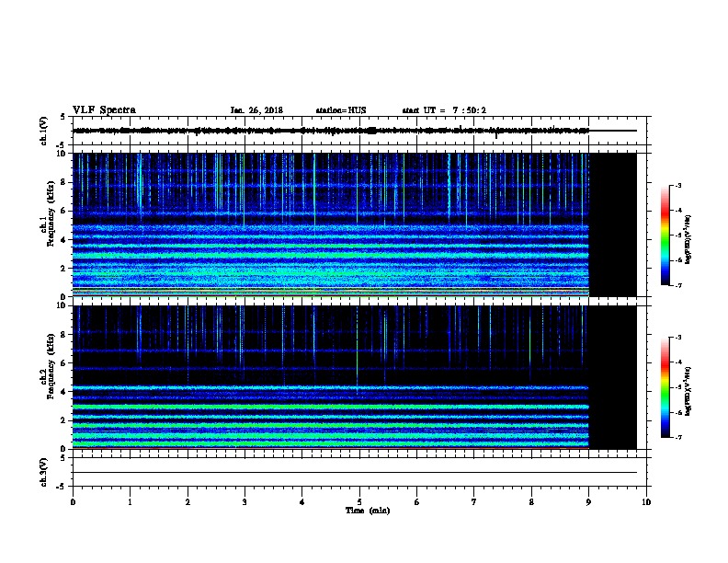Click the "VLF Spectra" plot title

pos(104,110)
